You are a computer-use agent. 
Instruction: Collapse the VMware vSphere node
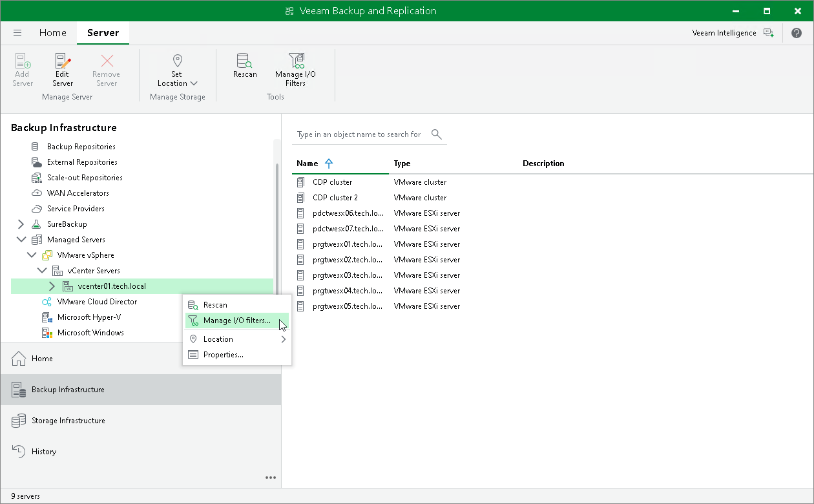31,255
